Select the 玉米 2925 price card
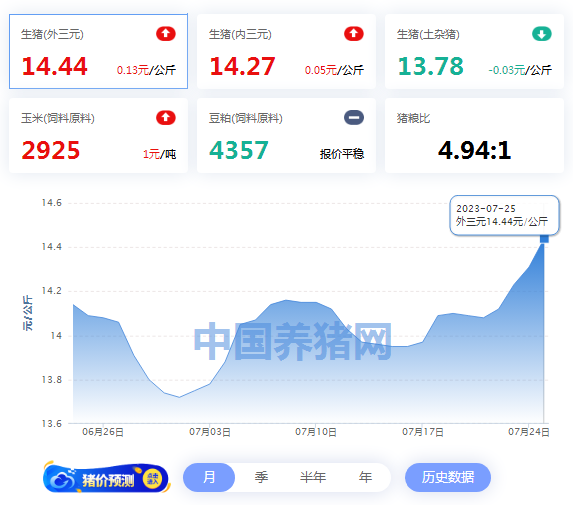 coord(98,136)
